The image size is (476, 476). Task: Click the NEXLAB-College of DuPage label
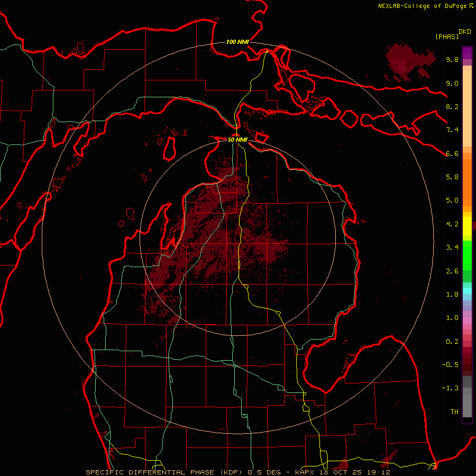coord(425,6)
